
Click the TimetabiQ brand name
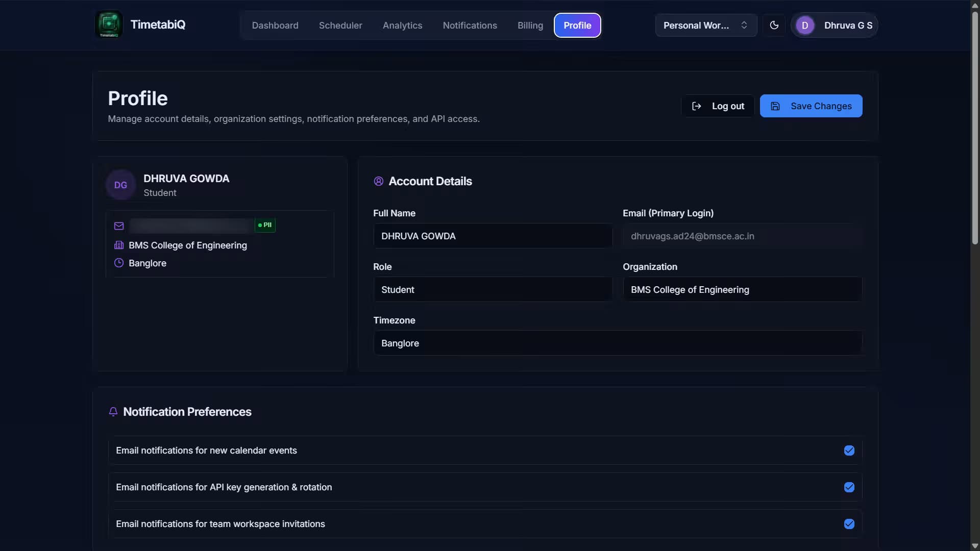coord(158,24)
